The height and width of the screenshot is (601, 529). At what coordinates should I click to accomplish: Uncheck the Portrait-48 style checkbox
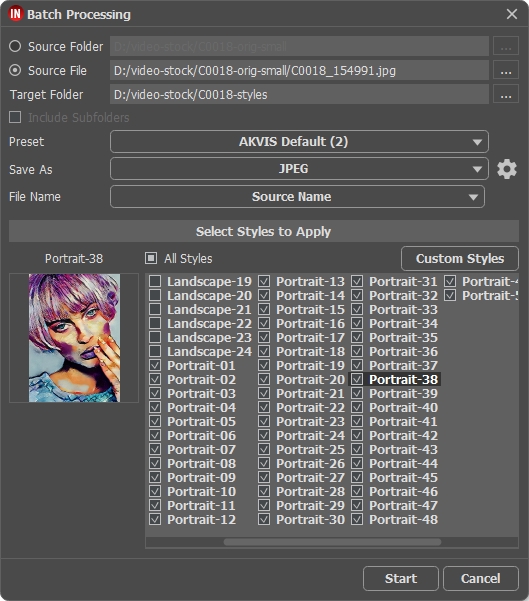[x=357, y=520]
